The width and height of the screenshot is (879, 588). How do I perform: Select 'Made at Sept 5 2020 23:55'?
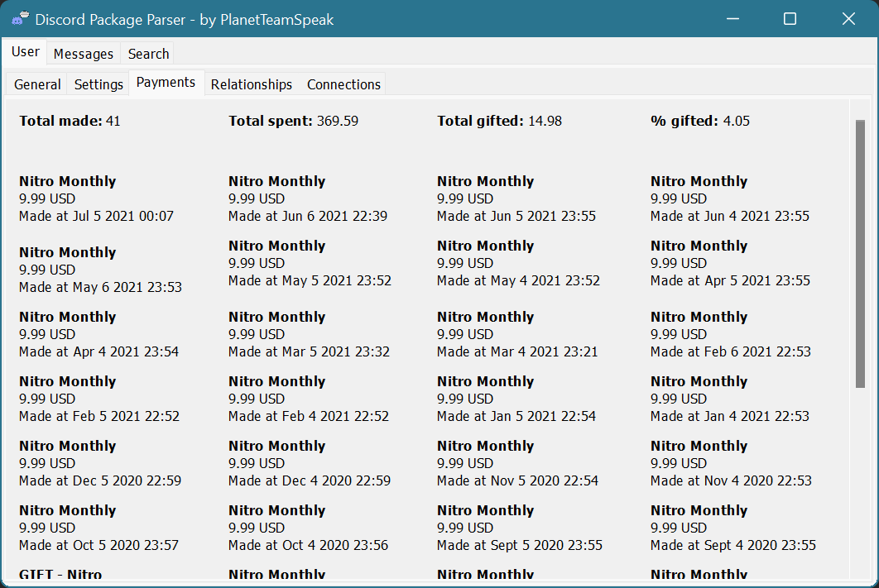(520, 545)
